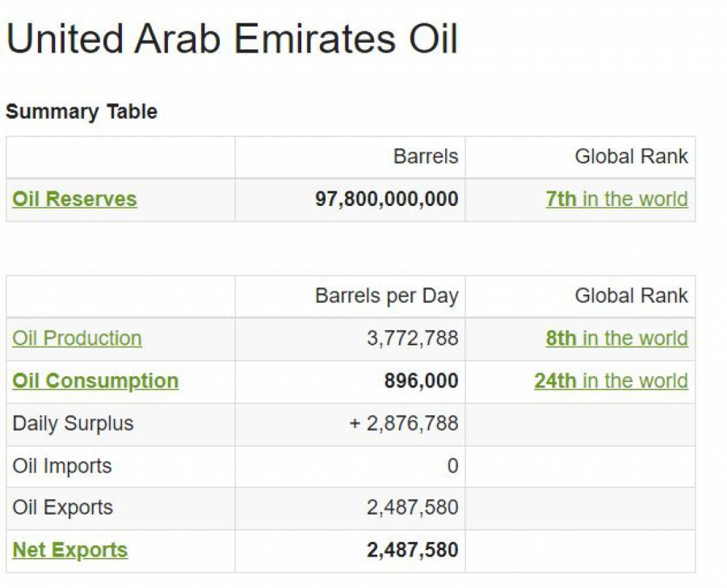Select the 'Barrels' column header

click(x=426, y=157)
